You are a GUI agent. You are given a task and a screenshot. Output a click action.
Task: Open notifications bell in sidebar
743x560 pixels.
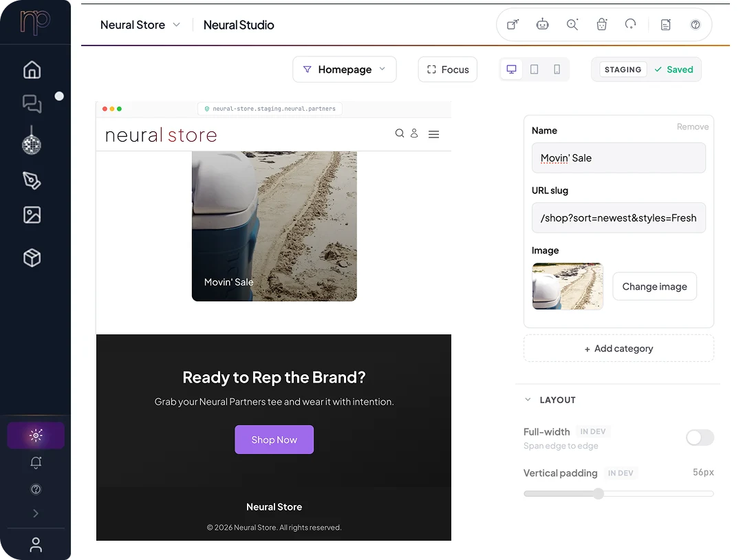36,462
